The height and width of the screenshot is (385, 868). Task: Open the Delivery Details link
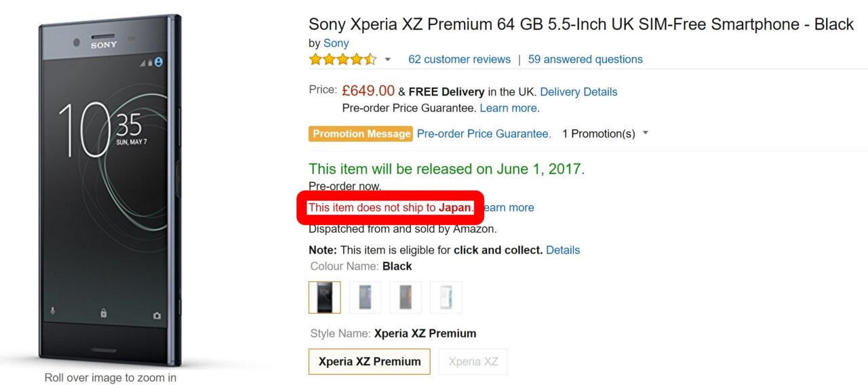coord(578,92)
